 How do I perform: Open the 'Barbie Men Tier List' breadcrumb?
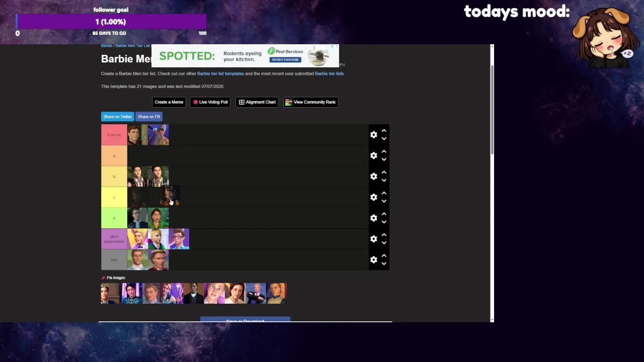[x=132, y=46]
